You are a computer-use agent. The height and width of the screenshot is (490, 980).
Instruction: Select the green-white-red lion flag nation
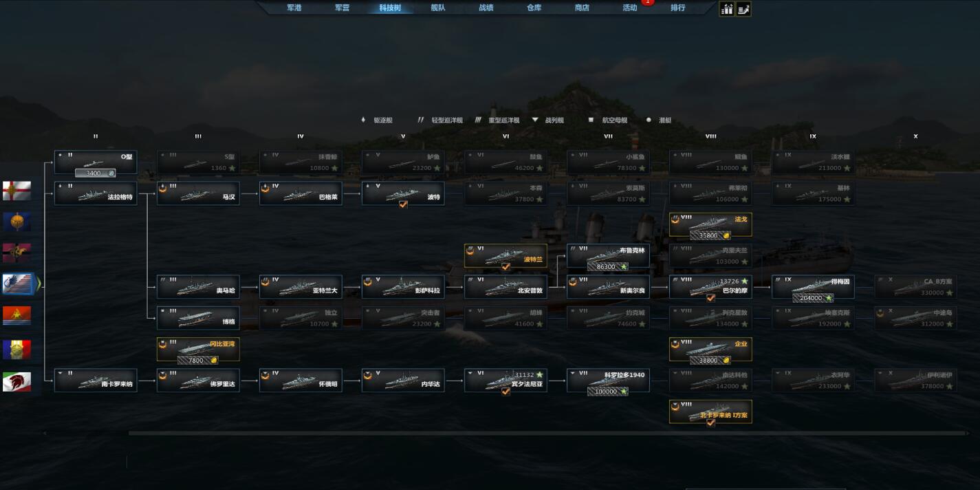(x=17, y=381)
